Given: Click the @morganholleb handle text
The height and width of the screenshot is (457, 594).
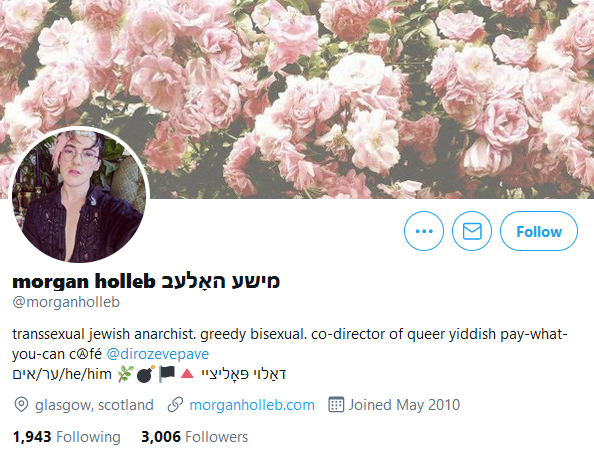Looking at the screenshot, I should point(66,302).
